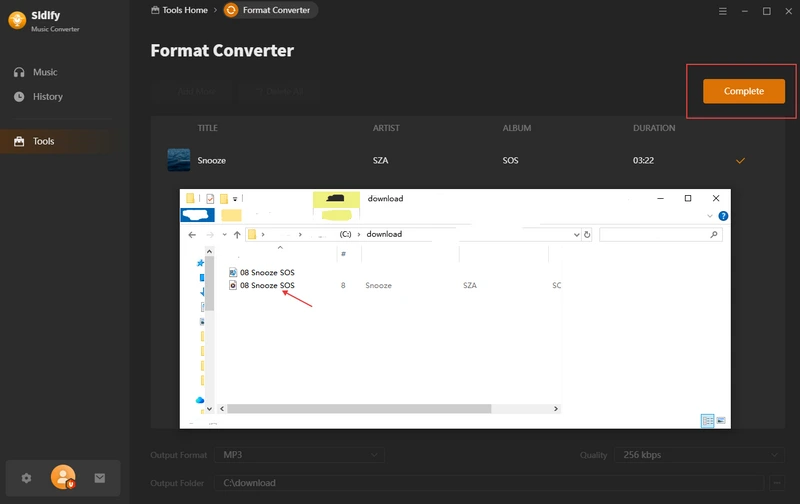The width and height of the screenshot is (800, 504).
Task: Open Customize Quick Access Toolbar dropdown
Action: point(235,199)
